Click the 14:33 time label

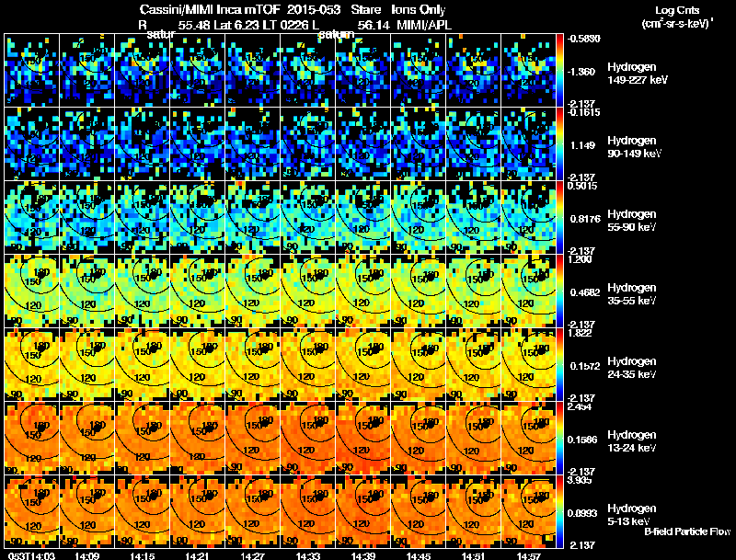pos(308,556)
